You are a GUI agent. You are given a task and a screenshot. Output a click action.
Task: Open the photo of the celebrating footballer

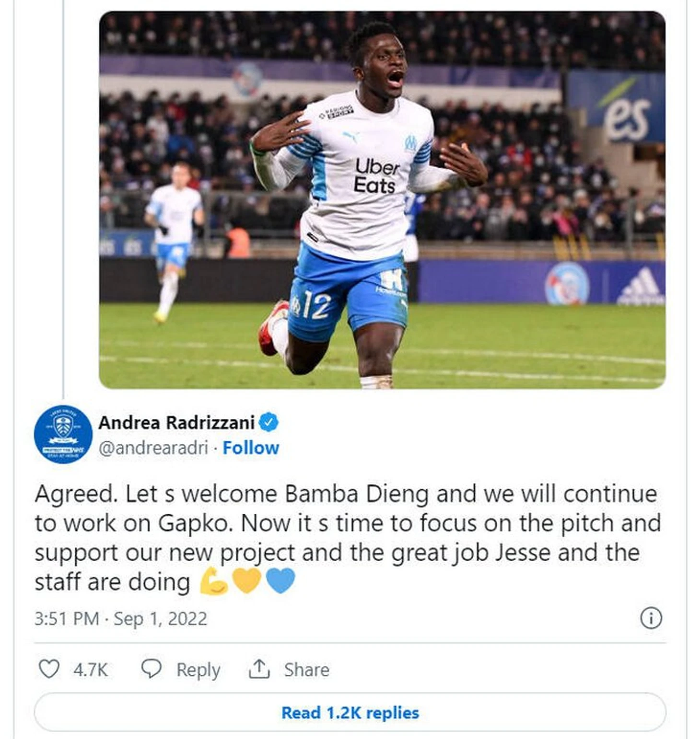click(382, 199)
